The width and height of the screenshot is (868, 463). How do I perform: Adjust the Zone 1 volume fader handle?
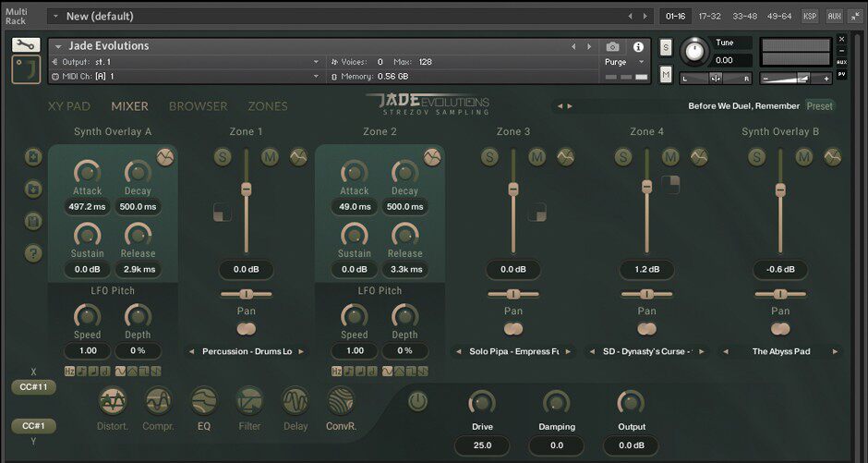click(247, 189)
